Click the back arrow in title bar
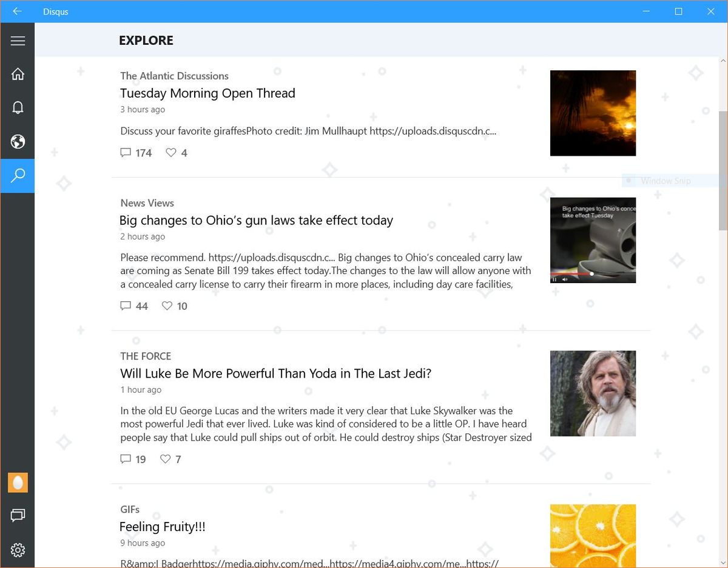The height and width of the screenshot is (568, 728). click(17, 12)
